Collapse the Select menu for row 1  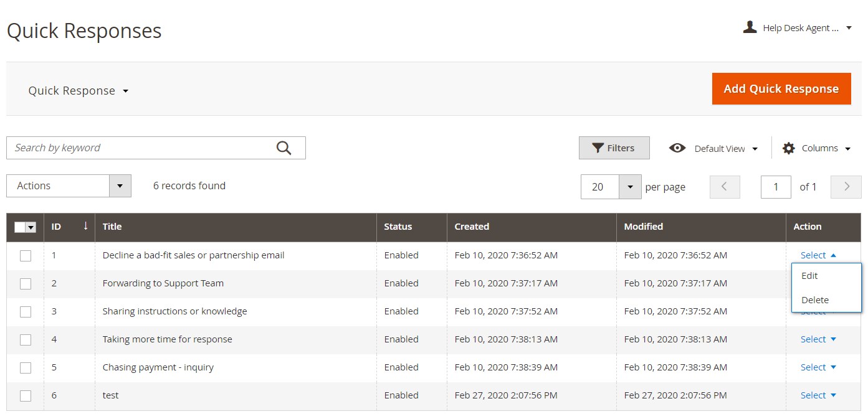(818, 255)
